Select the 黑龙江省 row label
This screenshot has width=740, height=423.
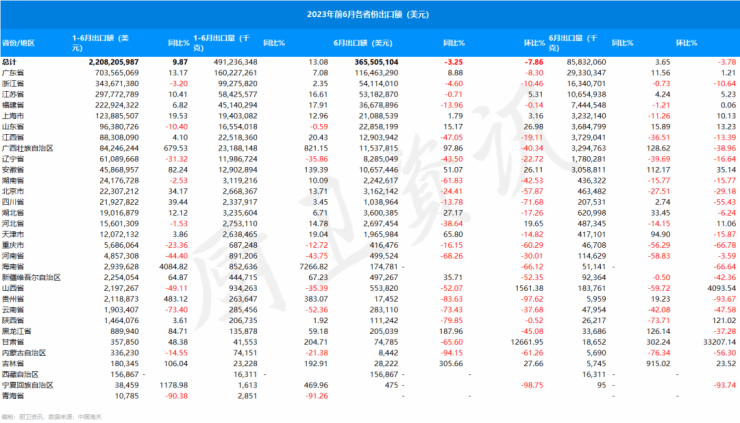coord(17,331)
